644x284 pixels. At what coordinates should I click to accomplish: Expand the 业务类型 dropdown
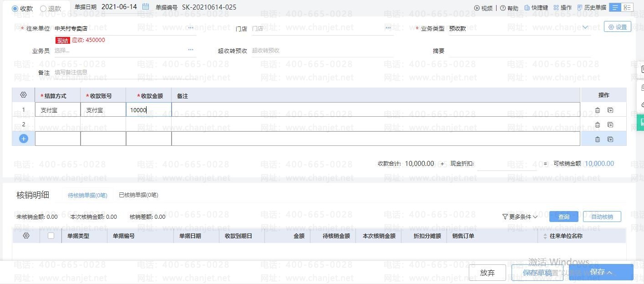click(x=585, y=28)
